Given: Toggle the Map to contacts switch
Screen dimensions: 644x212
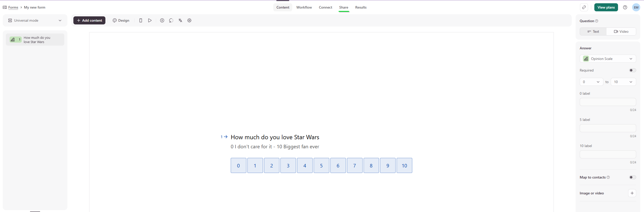Looking at the screenshot, I should tap(632, 177).
